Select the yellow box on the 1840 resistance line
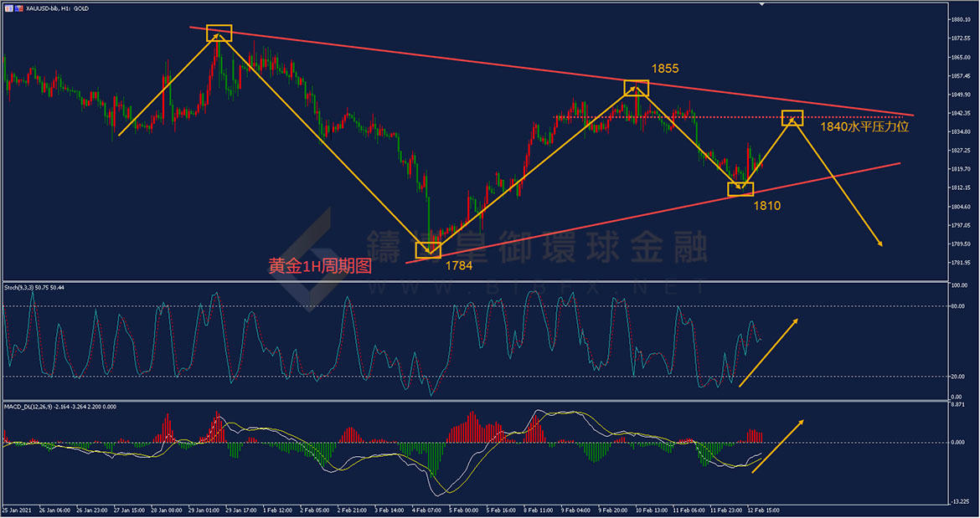 click(x=792, y=118)
